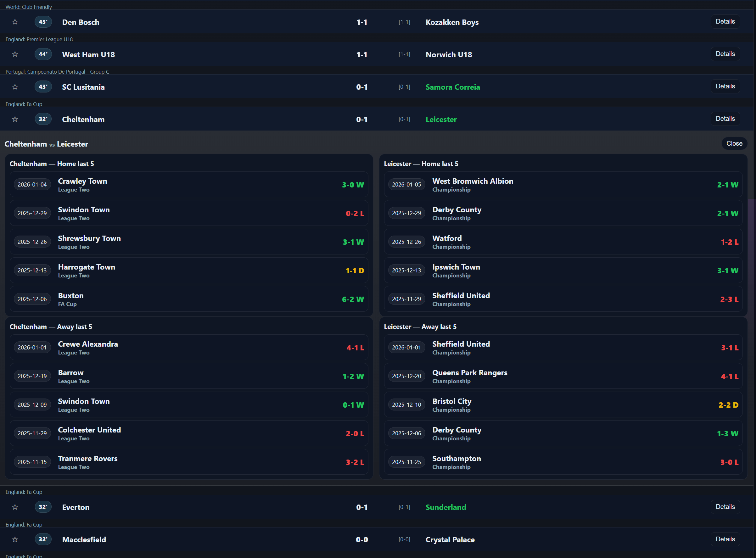756x558 pixels.
Task: Click the 0-0 score for Macclesfield
Action: point(362,540)
